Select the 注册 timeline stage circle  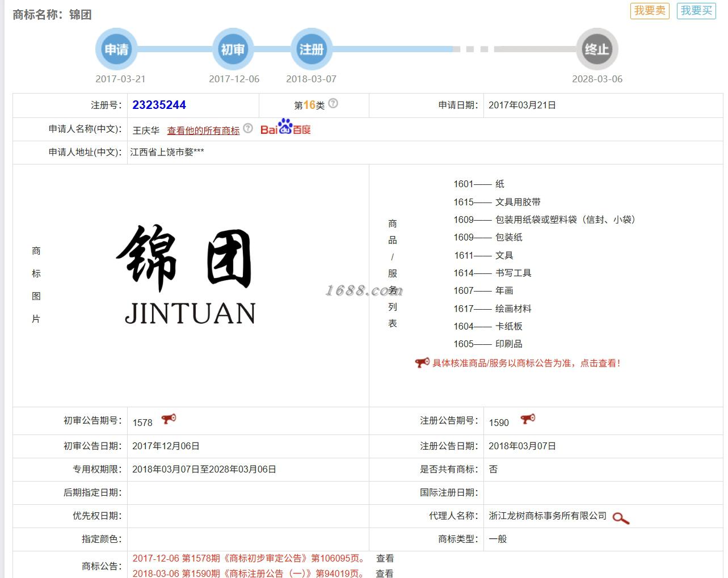click(x=311, y=49)
